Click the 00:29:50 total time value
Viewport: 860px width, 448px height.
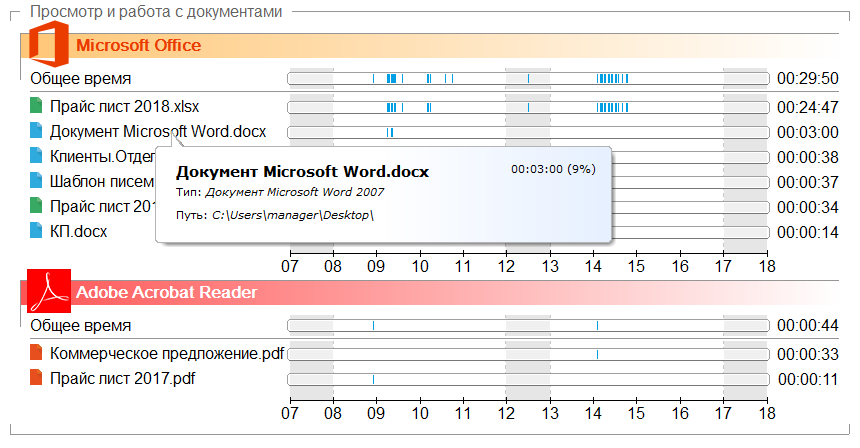tap(807, 78)
